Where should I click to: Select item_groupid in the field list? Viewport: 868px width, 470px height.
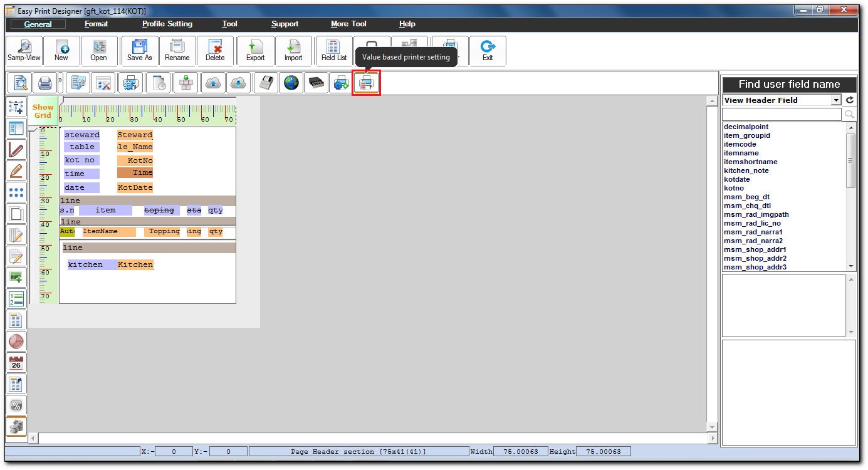[747, 135]
